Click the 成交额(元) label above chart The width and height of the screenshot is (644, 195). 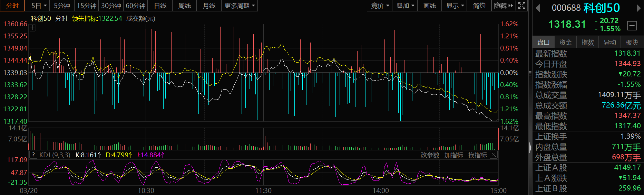[x=140, y=19]
